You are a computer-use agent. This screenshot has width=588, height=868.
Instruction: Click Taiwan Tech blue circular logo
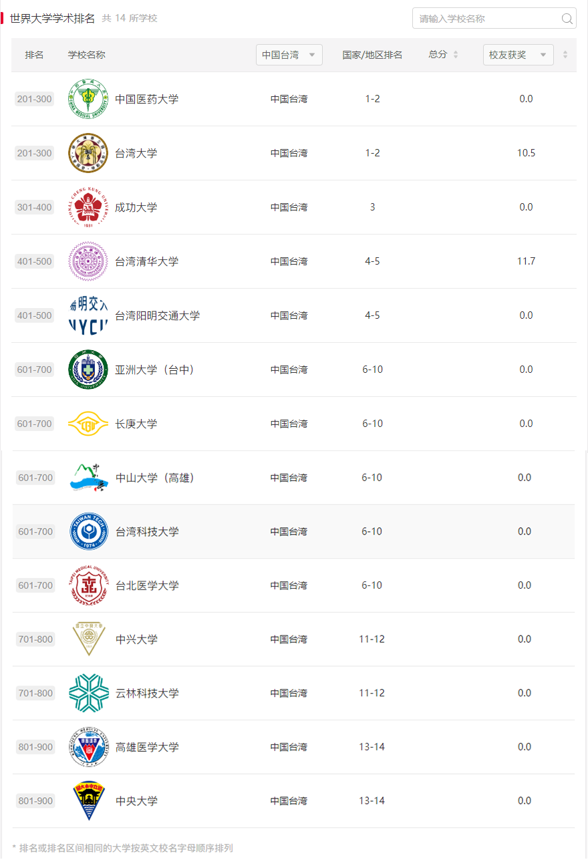[89, 531]
